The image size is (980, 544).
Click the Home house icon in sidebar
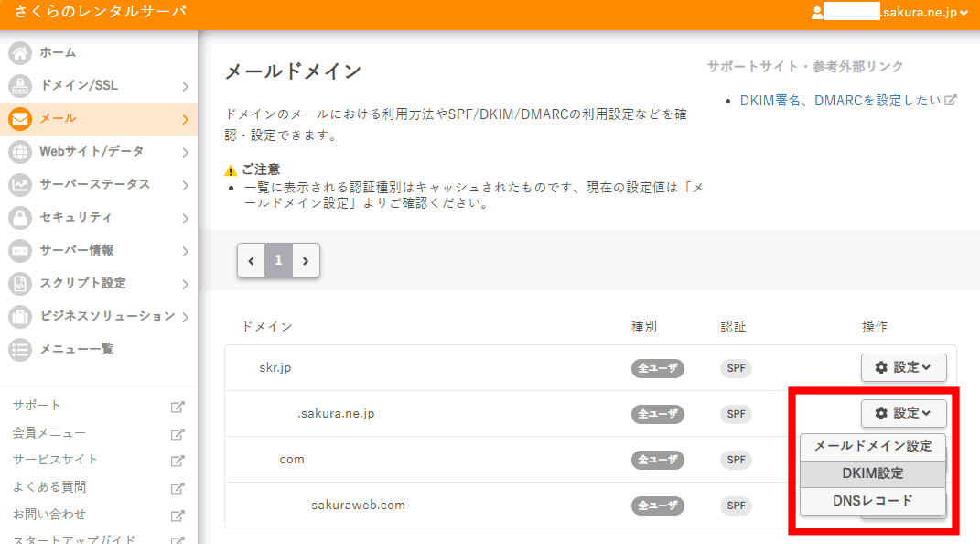[x=20, y=53]
